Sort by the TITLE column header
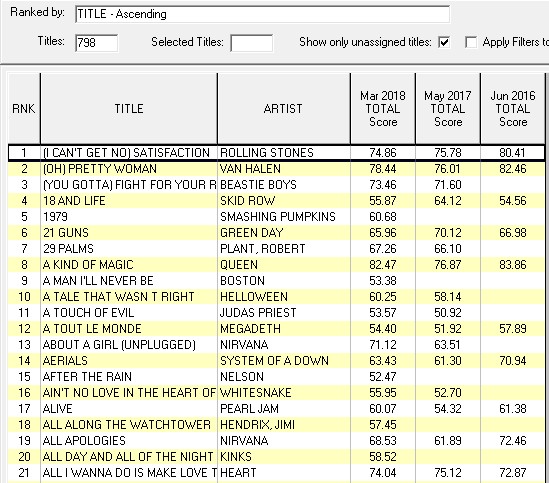Image resolution: width=549 pixels, height=483 pixels. (129, 109)
